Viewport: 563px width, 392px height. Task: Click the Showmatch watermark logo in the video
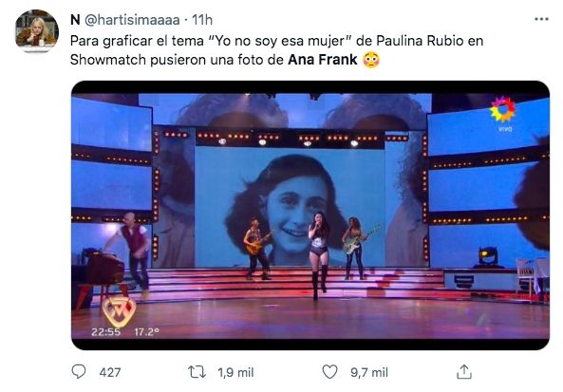point(120,310)
